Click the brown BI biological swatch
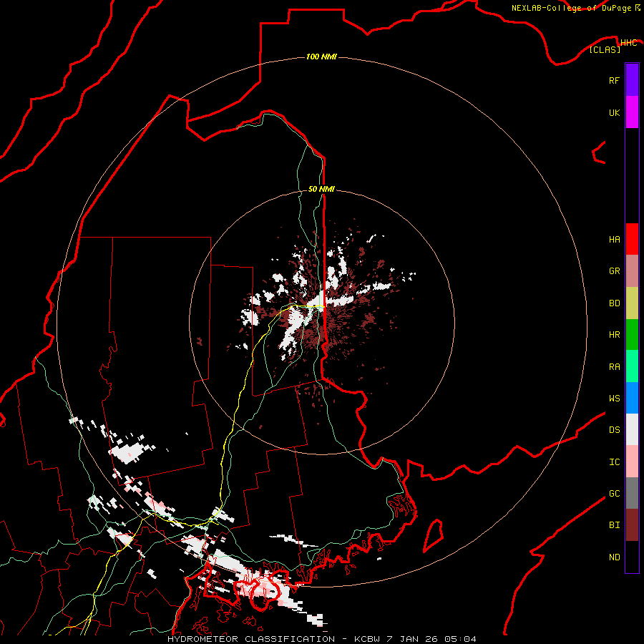Image resolution: width=644 pixels, height=644 pixels. [x=632, y=525]
